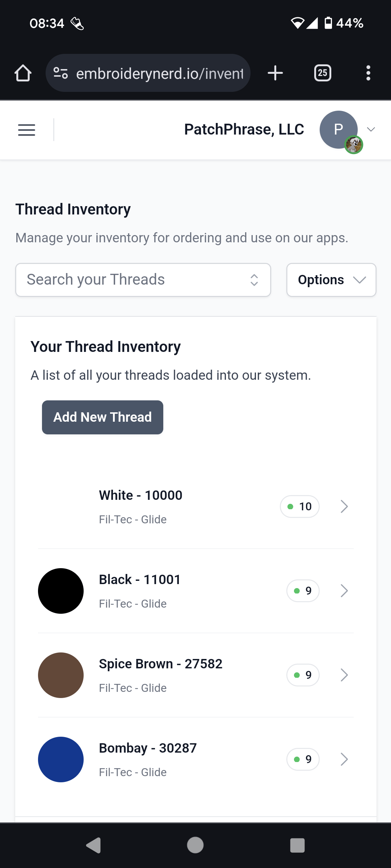Expand the Options dropdown
The height and width of the screenshot is (868, 391).
(331, 280)
